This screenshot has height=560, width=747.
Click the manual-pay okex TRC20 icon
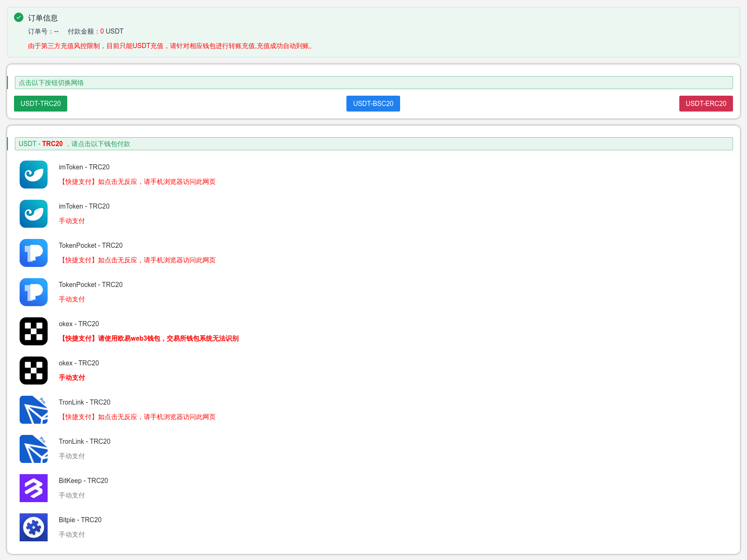pyautogui.click(x=34, y=371)
